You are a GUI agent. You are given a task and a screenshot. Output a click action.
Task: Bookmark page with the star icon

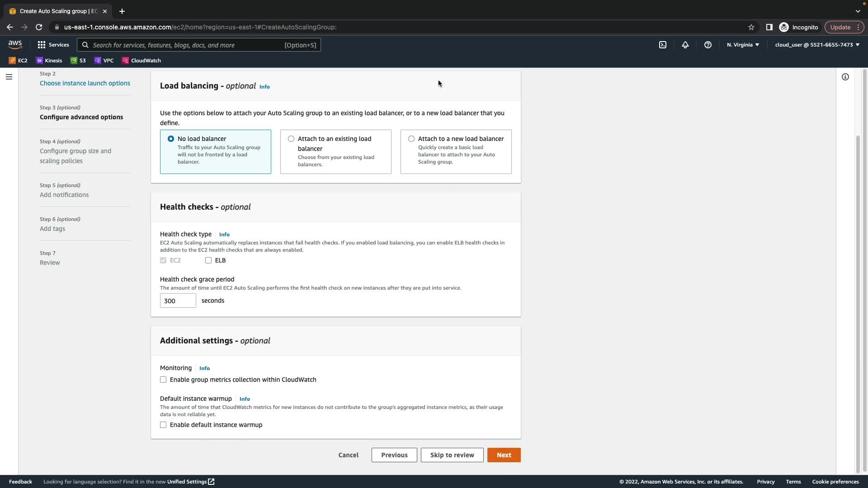click(x=751, y=27)
